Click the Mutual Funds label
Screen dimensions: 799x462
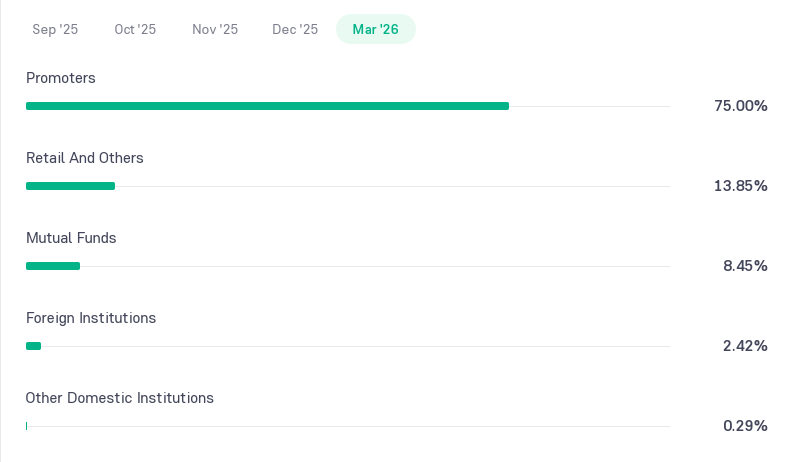pos(71,238)
